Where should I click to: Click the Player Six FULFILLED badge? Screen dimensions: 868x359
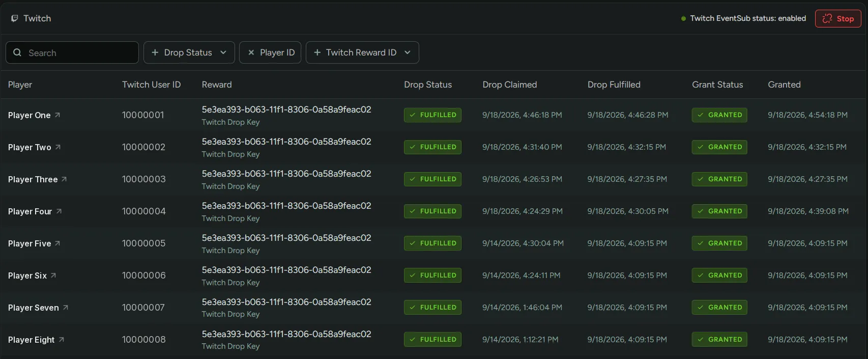click(432, 275)
